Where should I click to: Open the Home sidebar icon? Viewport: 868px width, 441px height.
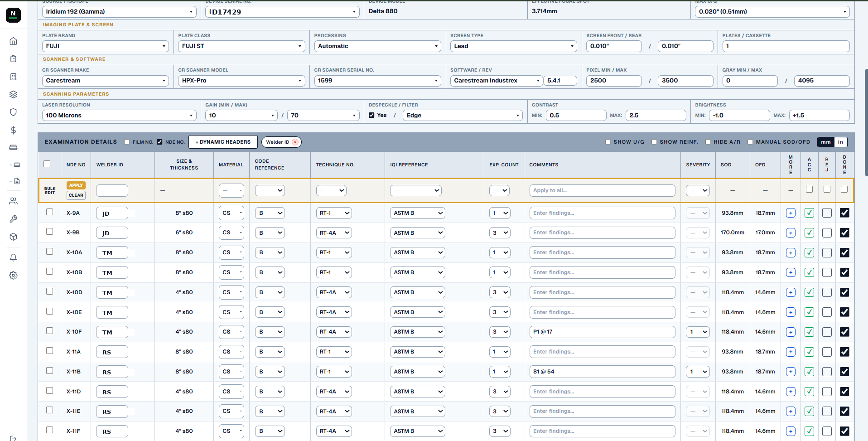(x=13, y=41)
